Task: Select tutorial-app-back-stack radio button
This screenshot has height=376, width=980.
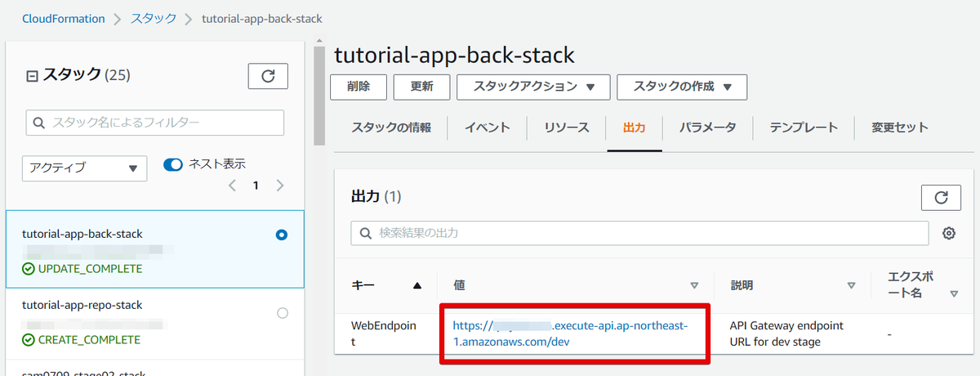Action: (x=282, y=235)
